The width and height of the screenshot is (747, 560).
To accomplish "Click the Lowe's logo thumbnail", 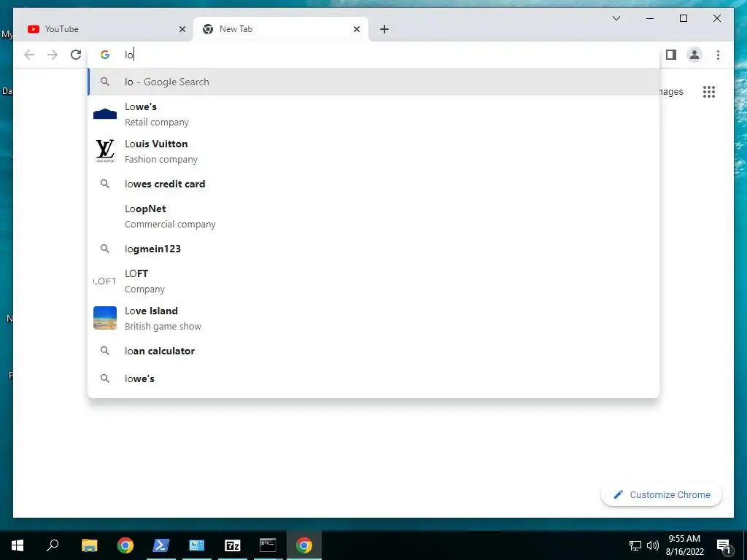I will click(105, 114).
